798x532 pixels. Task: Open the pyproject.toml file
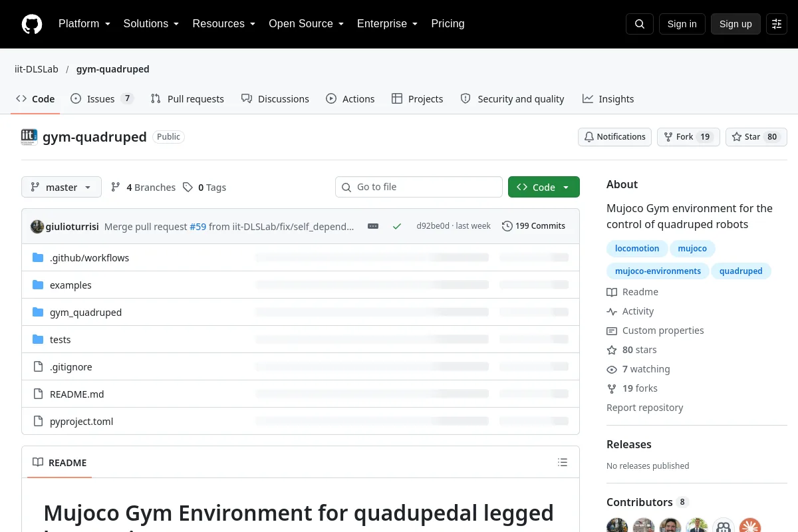point(81,421)
